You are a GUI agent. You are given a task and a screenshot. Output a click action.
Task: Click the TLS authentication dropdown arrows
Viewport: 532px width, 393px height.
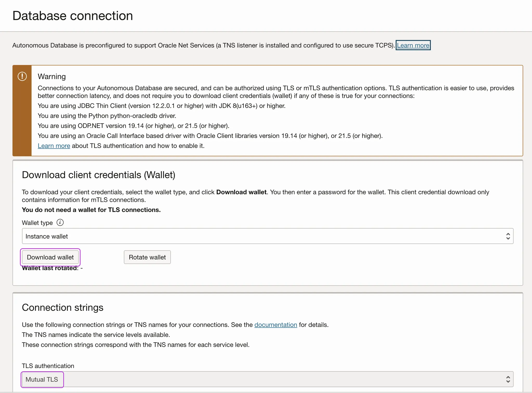coord(508,379)
